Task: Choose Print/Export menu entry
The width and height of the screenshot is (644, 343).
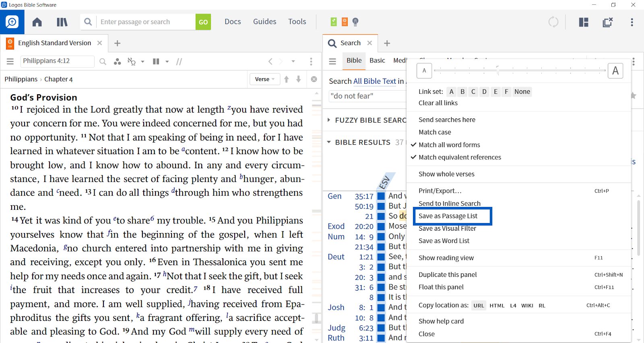Action: click(x=440, y=191)
